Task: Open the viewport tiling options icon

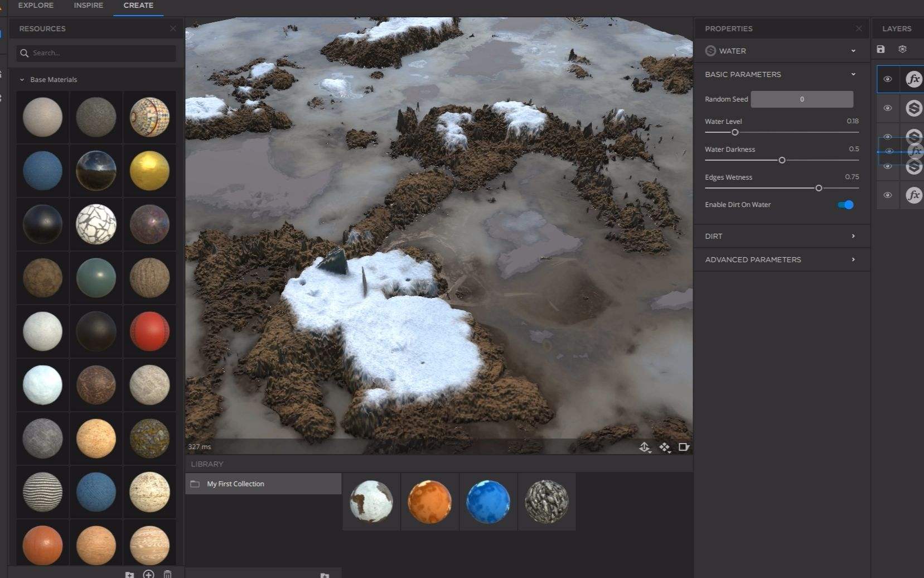Action: 664,447
